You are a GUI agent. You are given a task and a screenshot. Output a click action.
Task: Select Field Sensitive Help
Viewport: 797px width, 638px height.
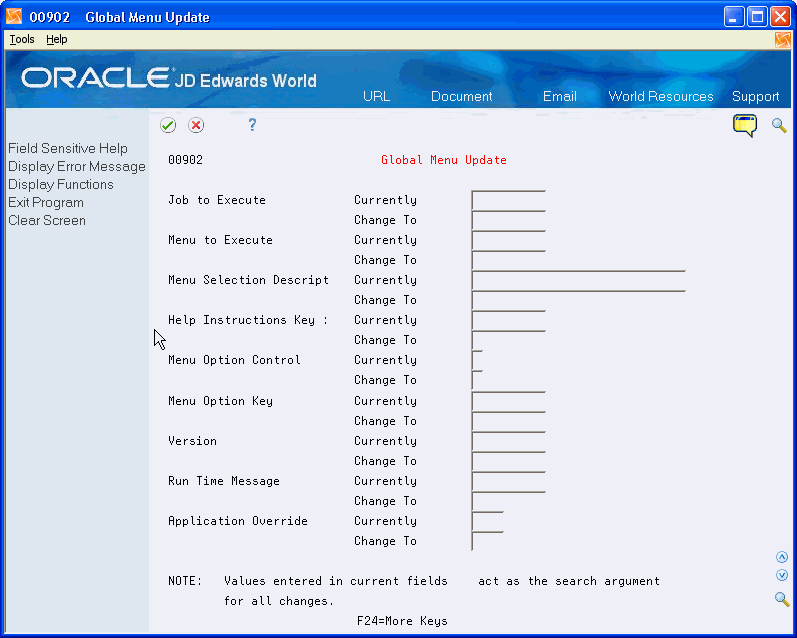[x=68, y=148]
